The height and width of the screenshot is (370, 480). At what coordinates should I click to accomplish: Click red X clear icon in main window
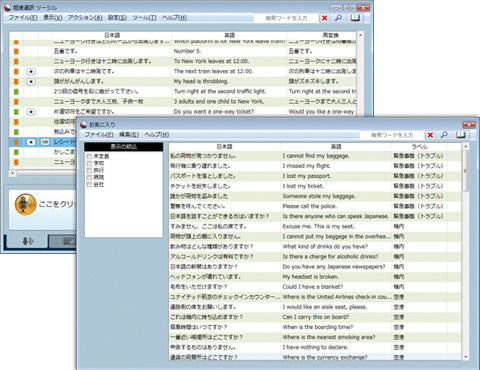coord(324,18)
